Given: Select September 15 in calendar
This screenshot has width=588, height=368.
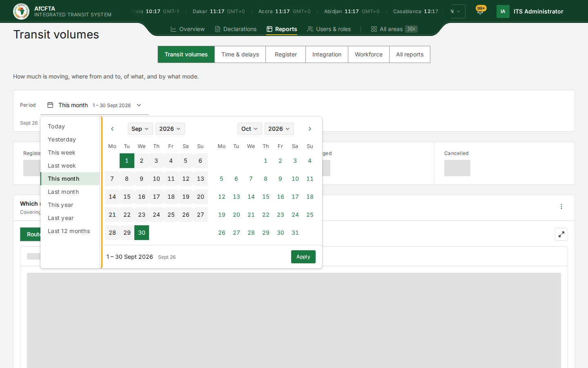Looking at the screenshot, I should [127, 197].
